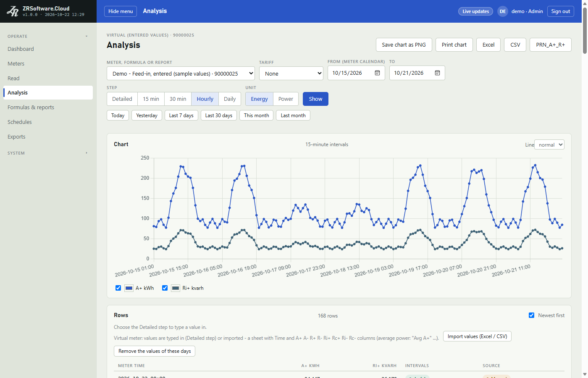Select the Detailed step tab
Image resolution: width=588 pixels, height=378 pixels.
point(122,99)
